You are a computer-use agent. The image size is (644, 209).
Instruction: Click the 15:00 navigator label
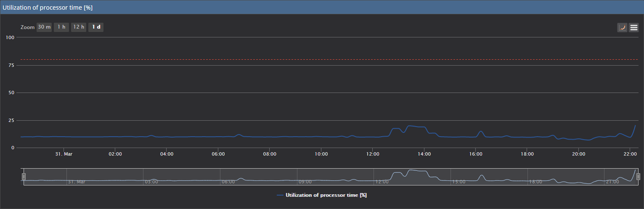(458, 182)
